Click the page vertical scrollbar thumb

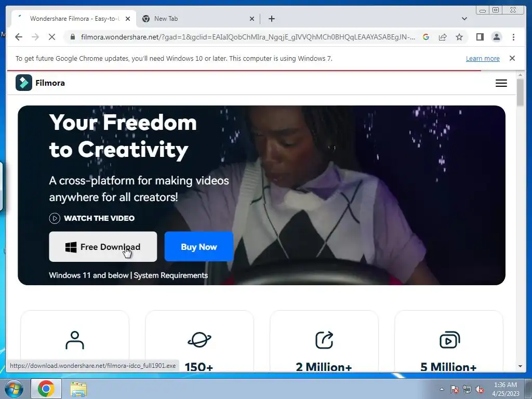520,92
